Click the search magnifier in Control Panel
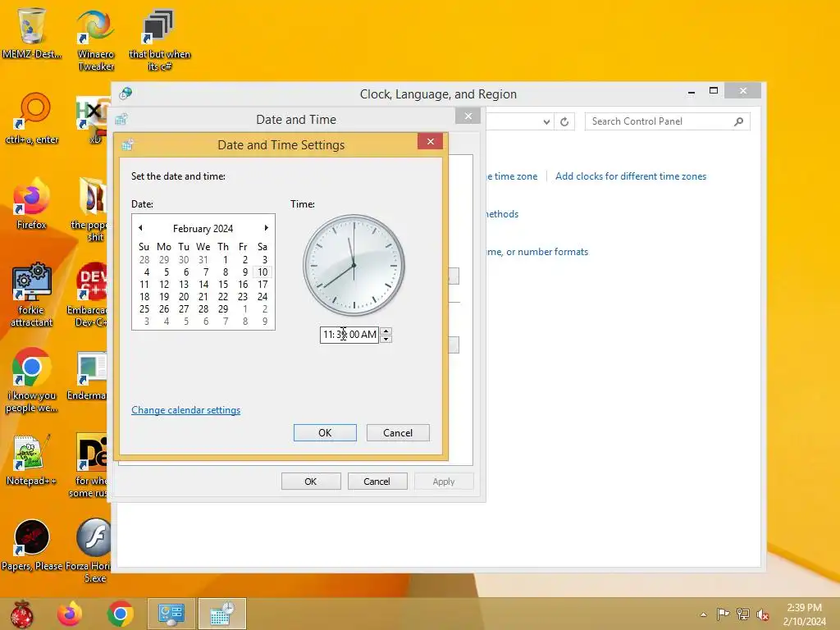 click(x=739, y=121)
